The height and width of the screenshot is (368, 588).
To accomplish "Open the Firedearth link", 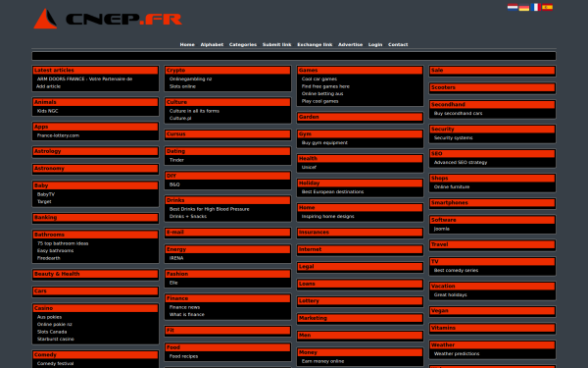I will (48, 258).
